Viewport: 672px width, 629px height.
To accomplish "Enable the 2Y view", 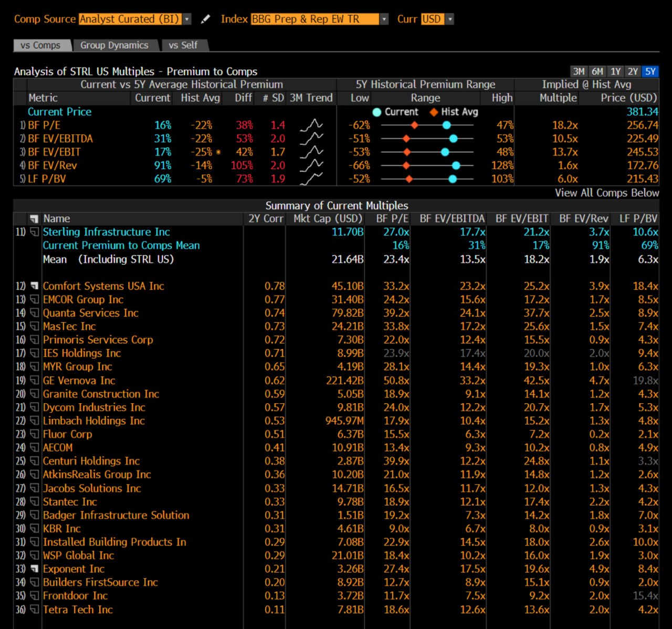I will tap(633, 71).
